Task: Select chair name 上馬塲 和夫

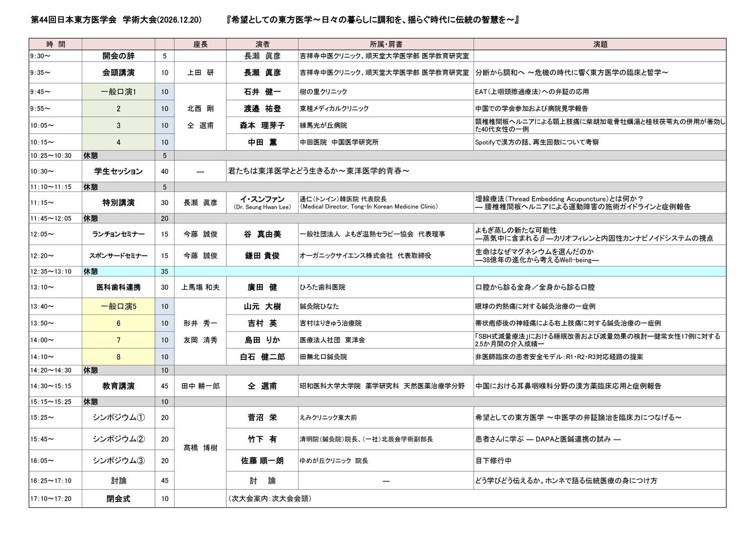Action: coord(200,287)
